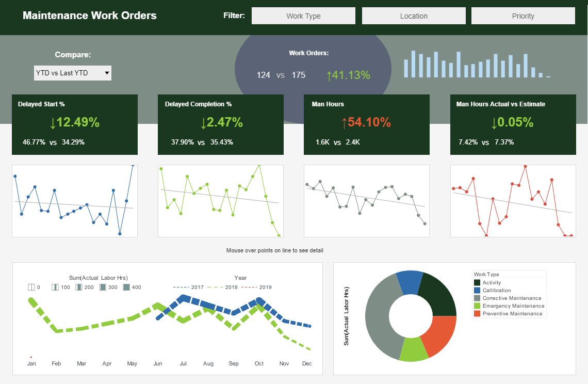588x384 pixels.
Task: Click the blue Delayed Start trend chart
Action: coord(75,201)
